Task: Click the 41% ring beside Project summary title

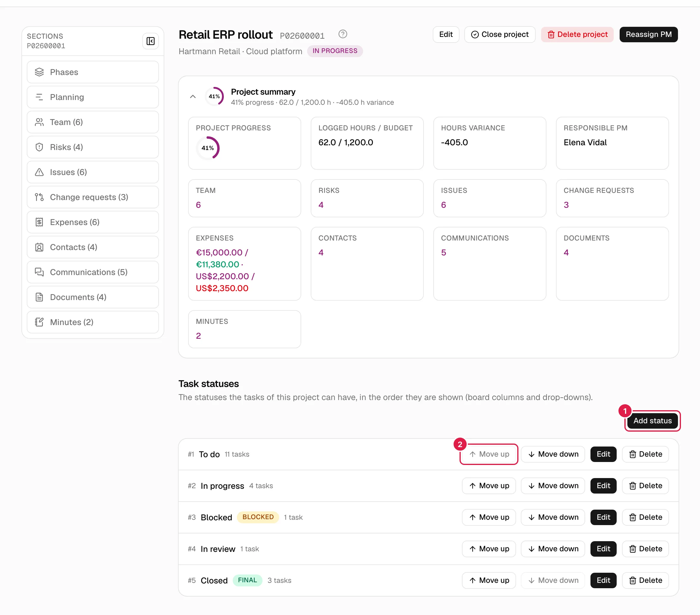Action: [x=214, y=97]
